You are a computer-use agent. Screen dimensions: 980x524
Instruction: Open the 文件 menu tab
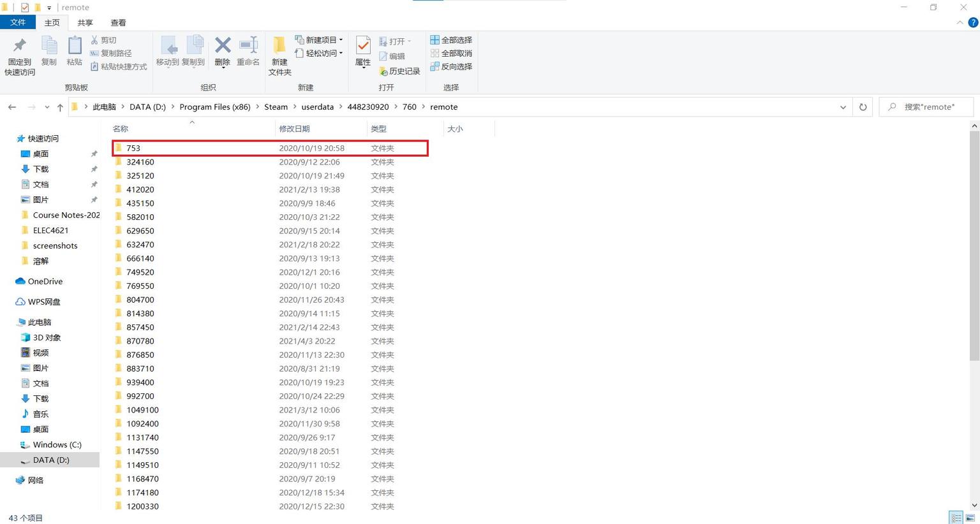point(18,22)
